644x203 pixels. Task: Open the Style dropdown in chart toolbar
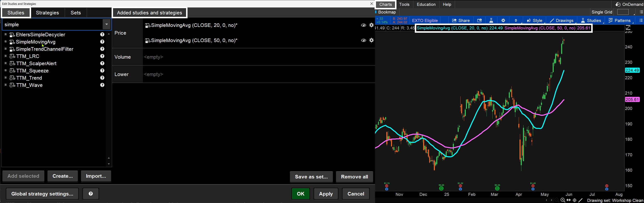(x=535, y=20)
